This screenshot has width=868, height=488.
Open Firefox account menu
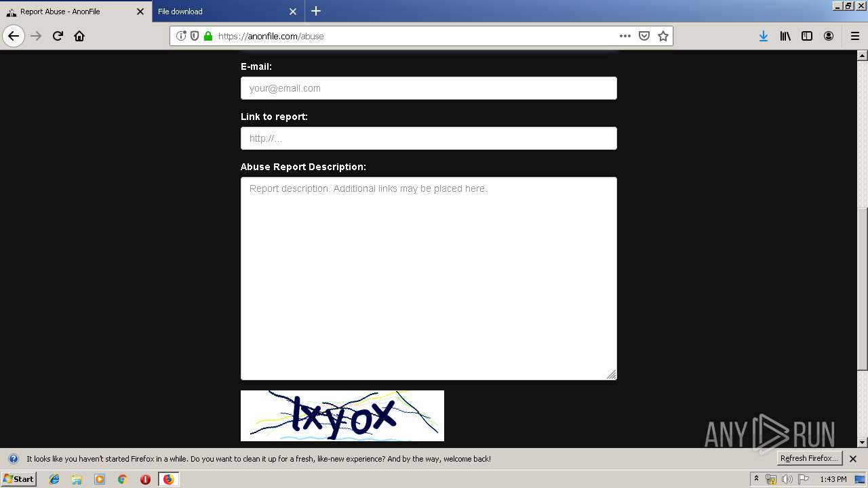(x=829, y=36)
